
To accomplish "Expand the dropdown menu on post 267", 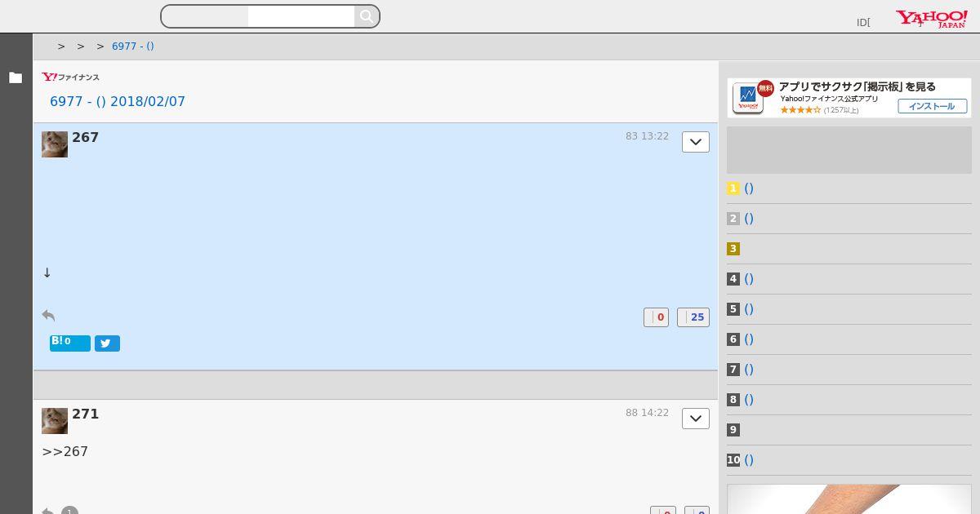I will (x=696, y=142).
